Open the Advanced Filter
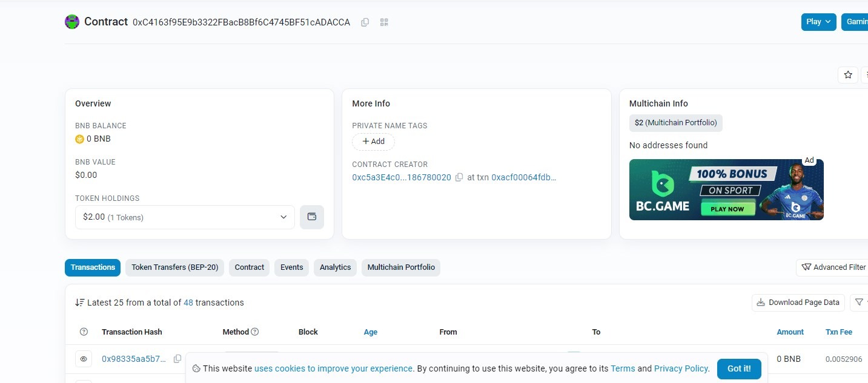Screen dimensions: 868x383 click(833, 267)
